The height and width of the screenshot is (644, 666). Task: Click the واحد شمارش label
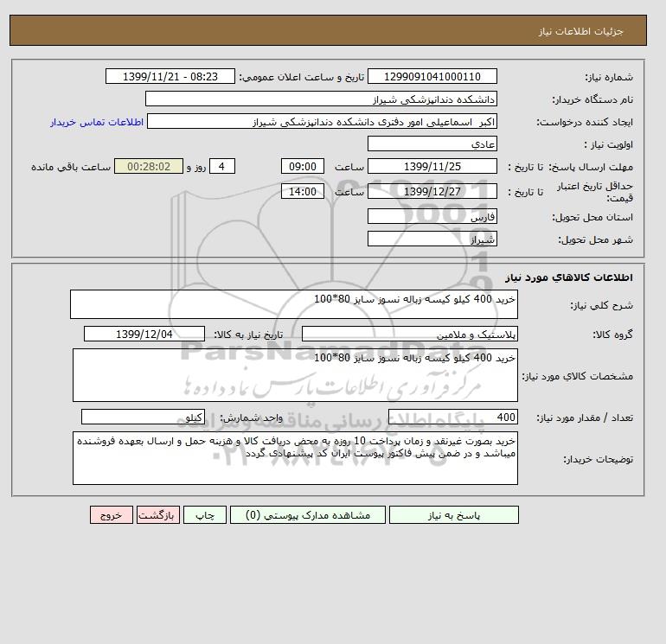coord(251,418)
